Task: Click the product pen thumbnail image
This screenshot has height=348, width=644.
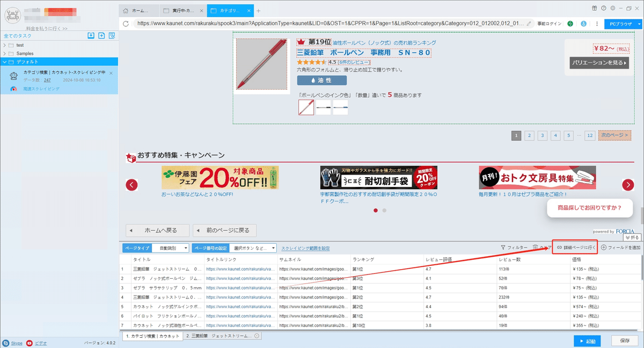Action: (262, 64)
